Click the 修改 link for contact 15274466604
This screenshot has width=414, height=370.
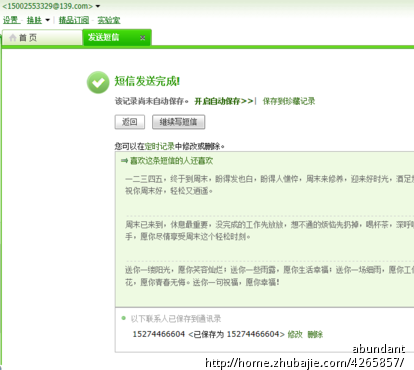295,334
